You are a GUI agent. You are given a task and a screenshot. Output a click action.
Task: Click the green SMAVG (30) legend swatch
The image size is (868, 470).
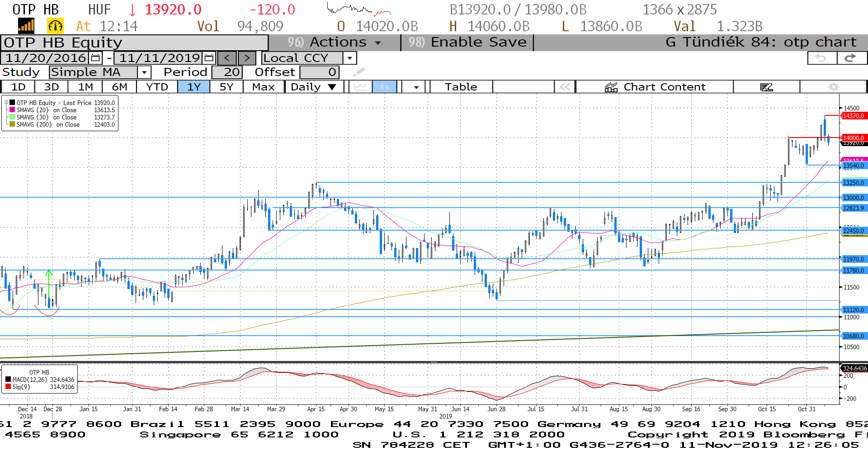click(12, 117)
